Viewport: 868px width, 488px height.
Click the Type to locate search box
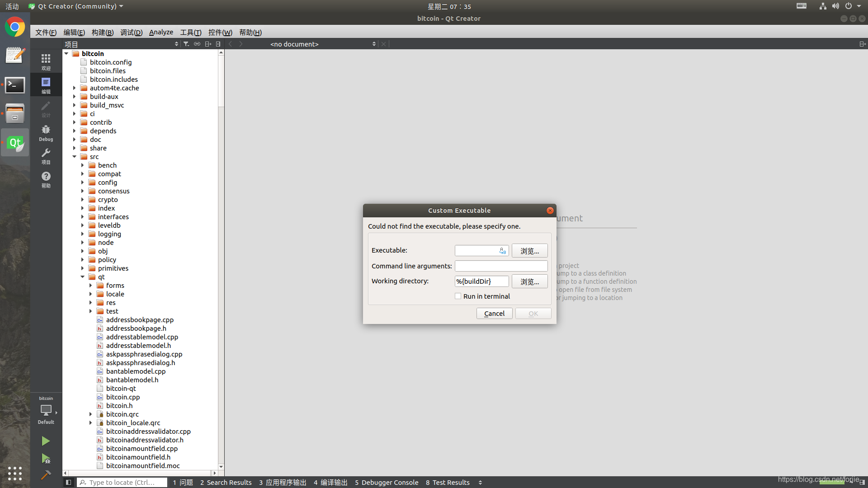122,482
